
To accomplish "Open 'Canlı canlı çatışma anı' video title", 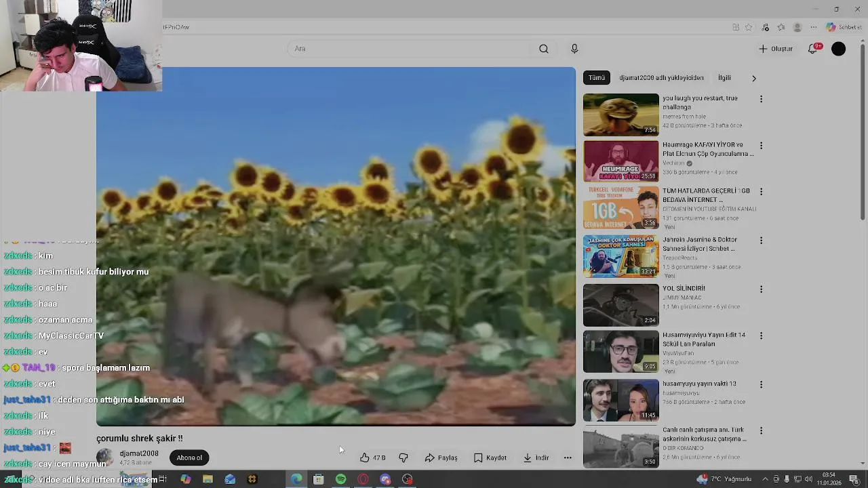I will pyautogui.click(x=705, y=434).
